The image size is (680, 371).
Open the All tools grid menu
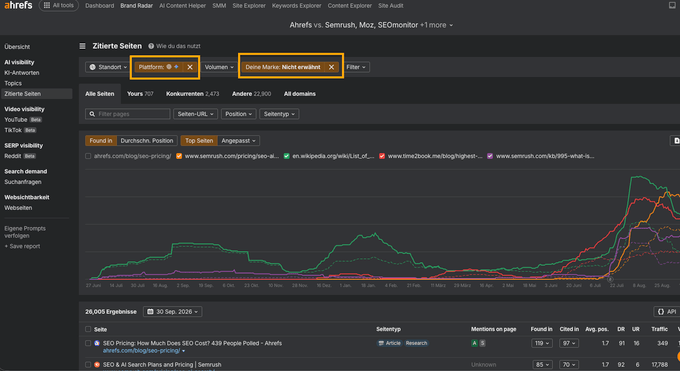pos(59,6)
